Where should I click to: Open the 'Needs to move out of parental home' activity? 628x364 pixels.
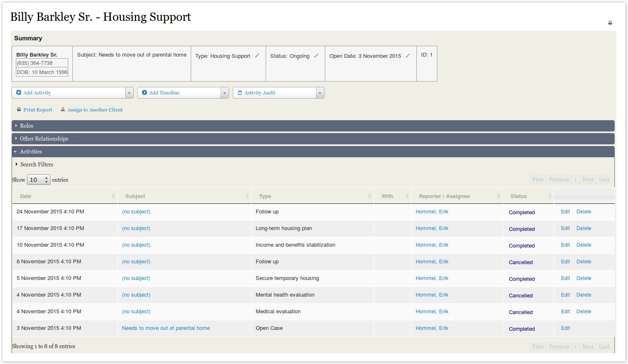click(166, 328)
